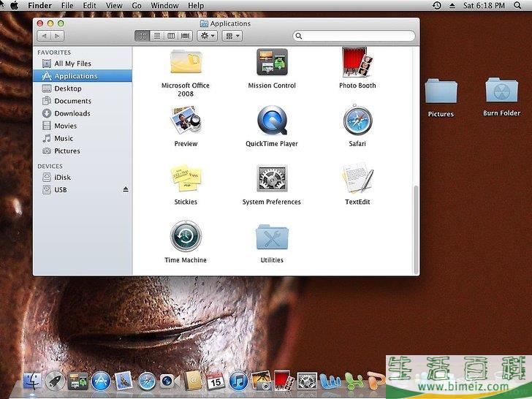This screenshot has width=532, height=399.
Task: Go forward in Finder window
Action: coord(57,36)
